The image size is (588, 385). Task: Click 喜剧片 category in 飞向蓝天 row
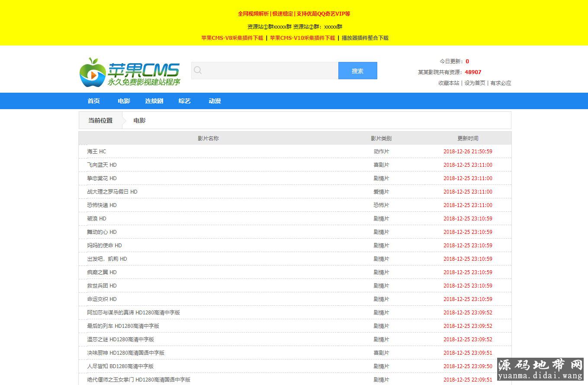coord(381,165)
